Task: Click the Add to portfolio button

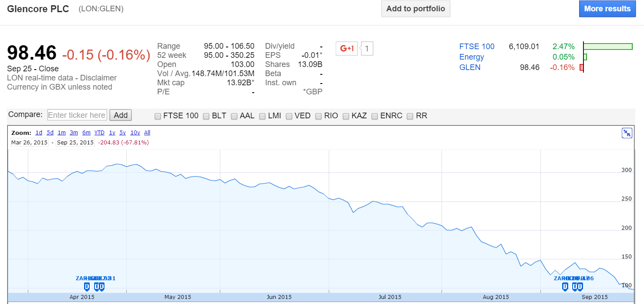Action: click(415, 9)
